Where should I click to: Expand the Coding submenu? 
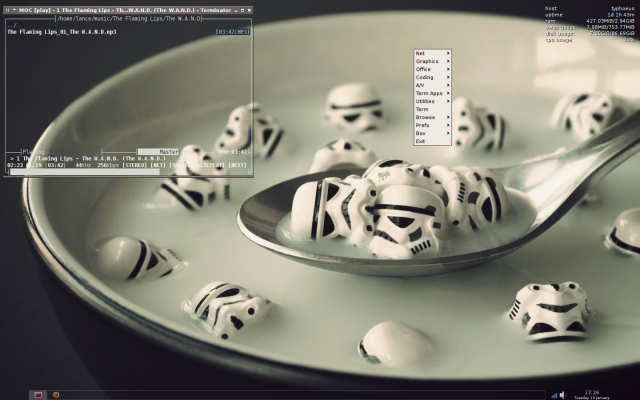pyautogui.click(x=432, y=77)
